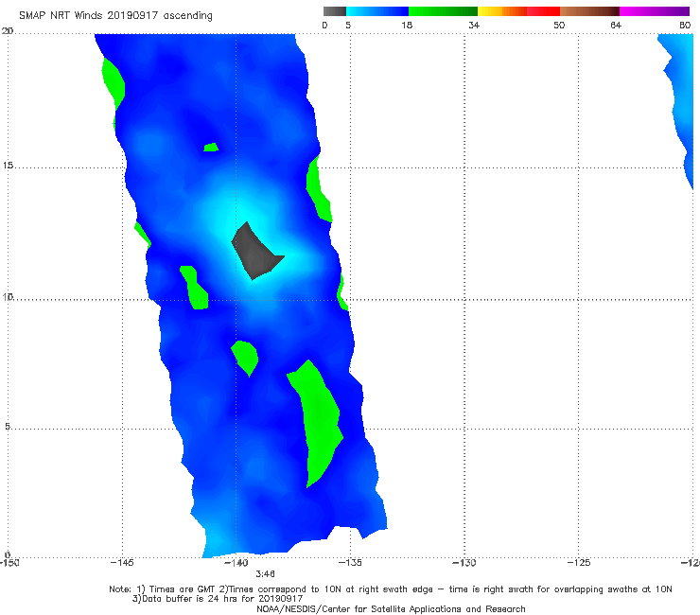
Task: Click the color bar label "80"
Action: 685,25
